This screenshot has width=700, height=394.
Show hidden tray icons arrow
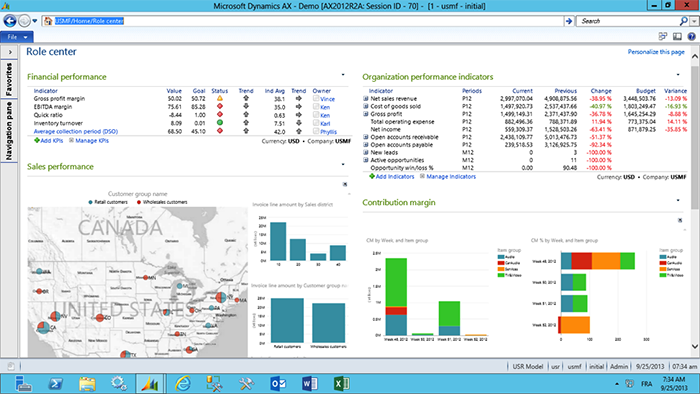coord(617,384)
